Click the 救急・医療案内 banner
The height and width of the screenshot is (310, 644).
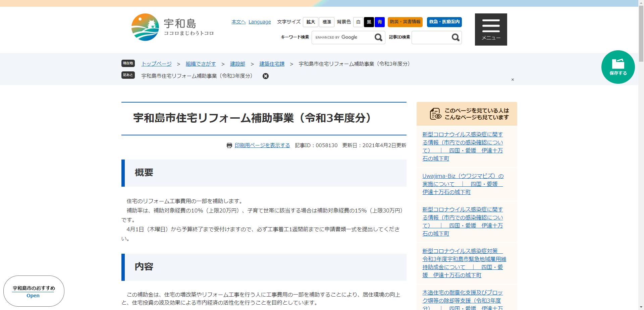[444, 22]
